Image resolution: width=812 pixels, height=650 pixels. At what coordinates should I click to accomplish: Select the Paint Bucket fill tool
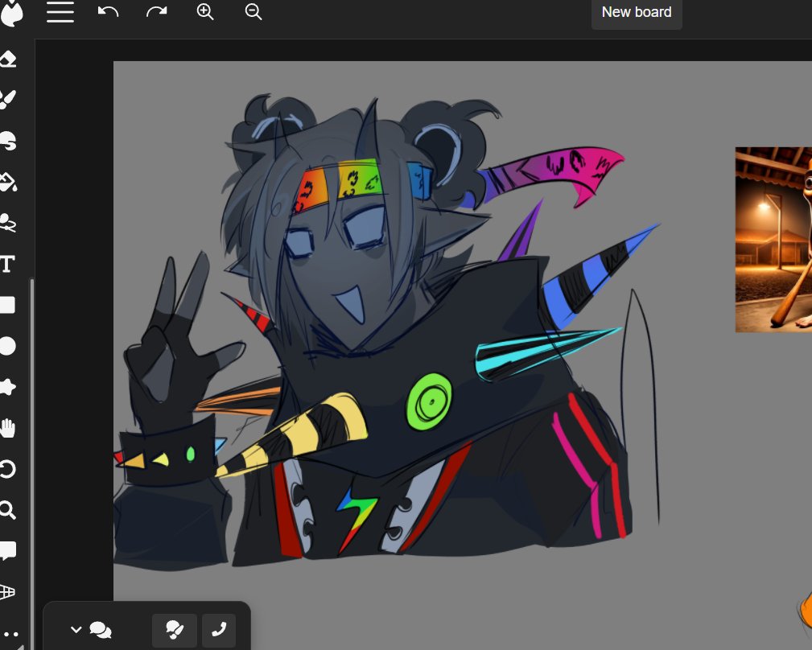[x=8, y=182]
